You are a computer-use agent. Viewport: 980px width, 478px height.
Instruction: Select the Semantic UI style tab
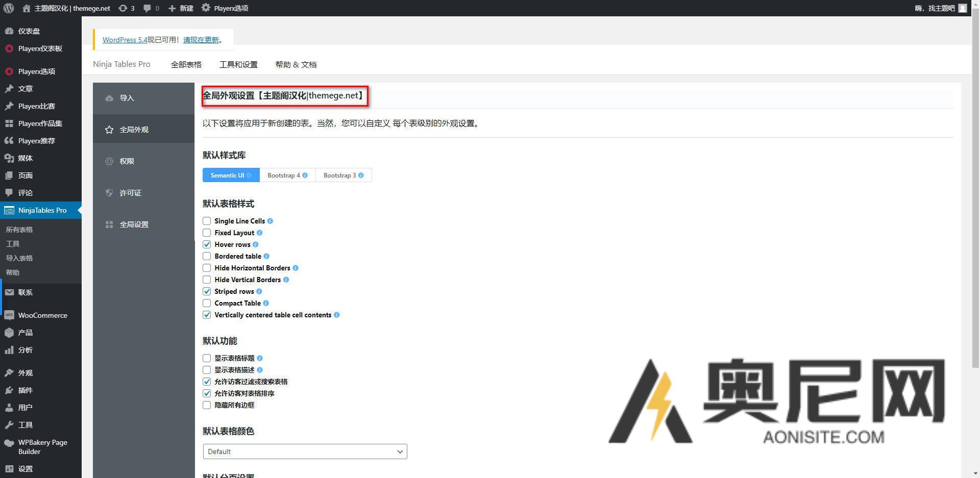[231, 175]
